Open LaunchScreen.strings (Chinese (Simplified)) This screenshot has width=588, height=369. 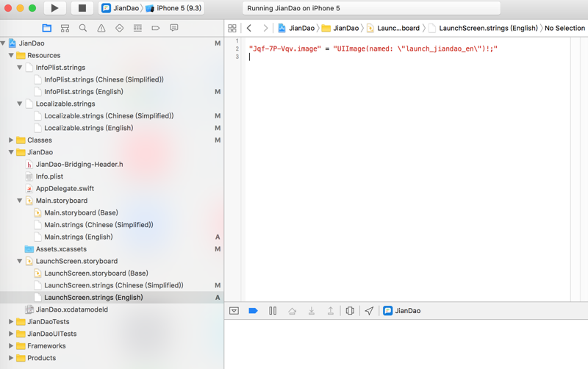(x=114, y=285)
